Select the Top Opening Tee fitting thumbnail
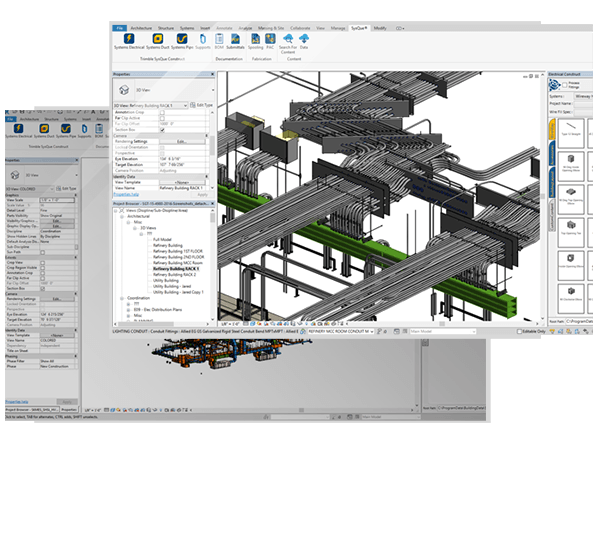The width and height of the screenshot is (600, 539). (x=571, y=233)
